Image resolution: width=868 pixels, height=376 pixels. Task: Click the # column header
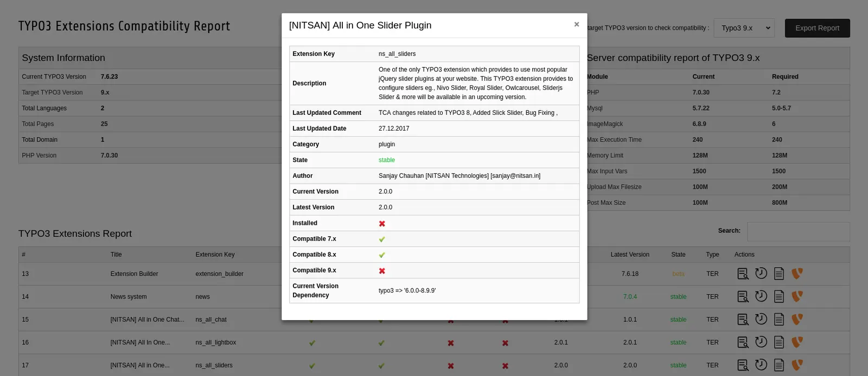[x=24, y=255]
